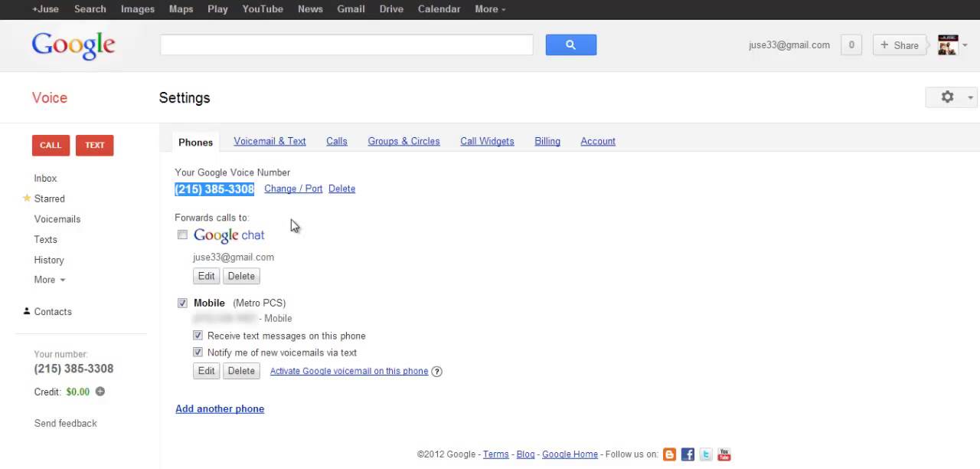
Task: Open the YouTube icon in footer
Action: click(724, 454)
